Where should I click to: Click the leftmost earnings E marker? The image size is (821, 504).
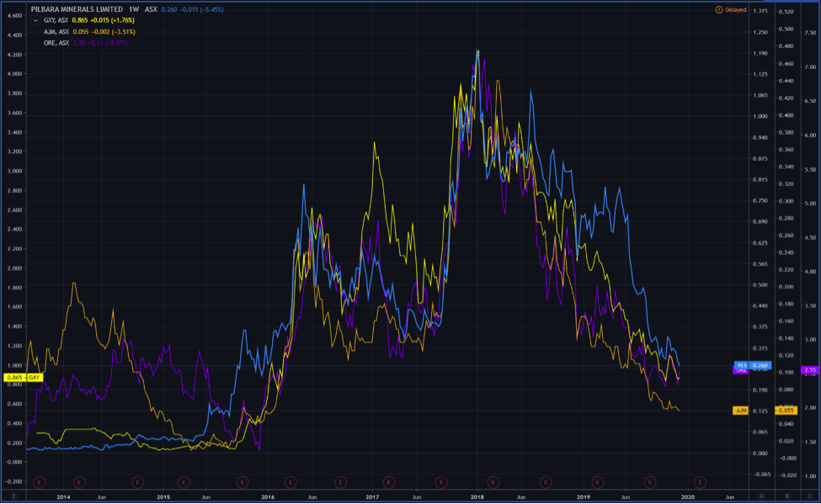[x=39, y=482]
